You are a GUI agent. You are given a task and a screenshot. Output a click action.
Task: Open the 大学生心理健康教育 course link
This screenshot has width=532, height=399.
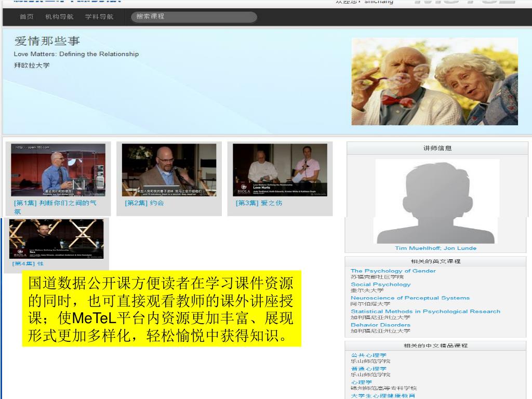[x=383, y=396]
